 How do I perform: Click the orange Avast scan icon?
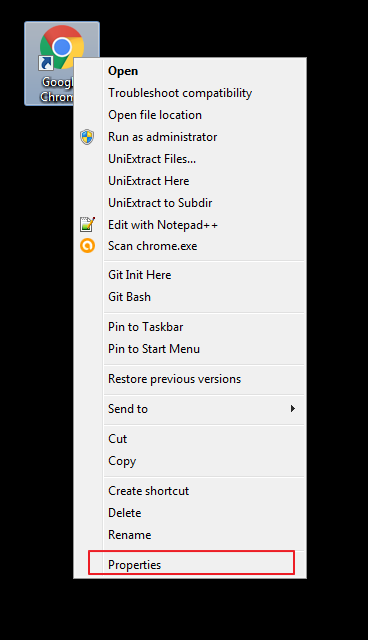(x=87, y=246)
